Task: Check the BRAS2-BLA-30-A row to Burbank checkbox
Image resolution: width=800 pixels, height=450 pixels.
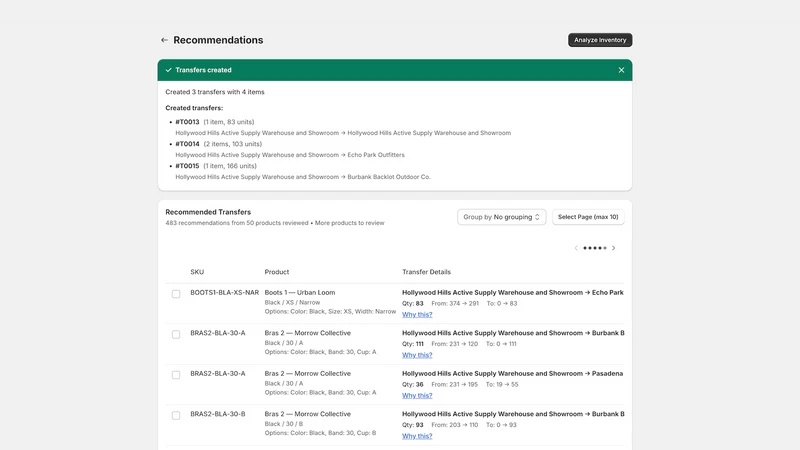Action: 176,335
